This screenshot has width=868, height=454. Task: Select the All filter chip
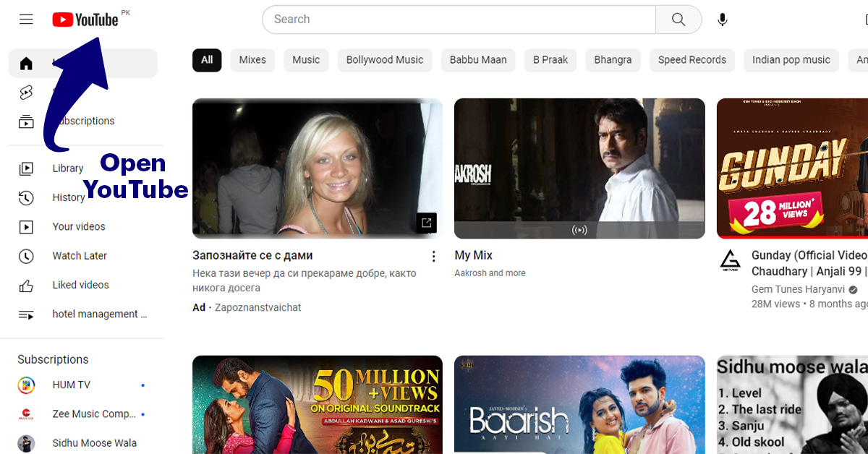207,60
